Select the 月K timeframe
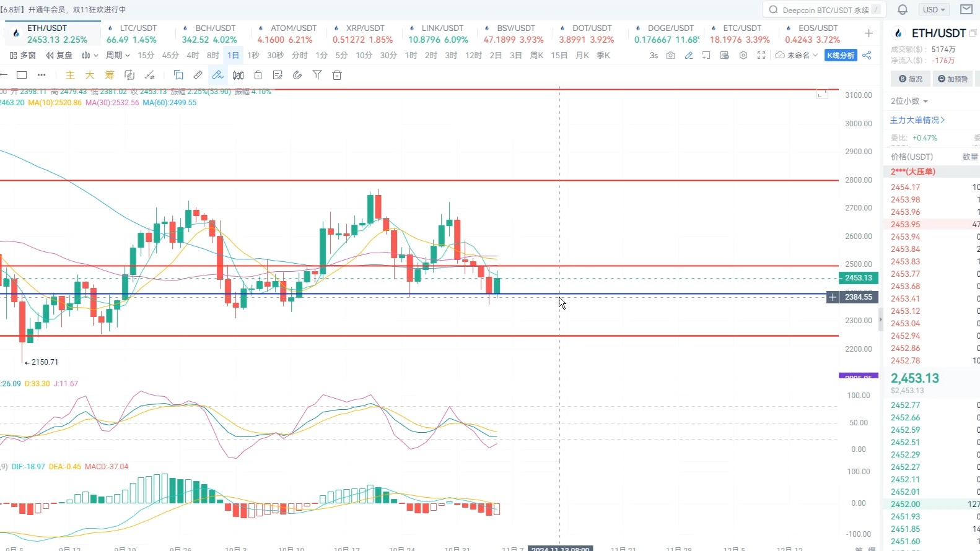 [x=582, y=55]
